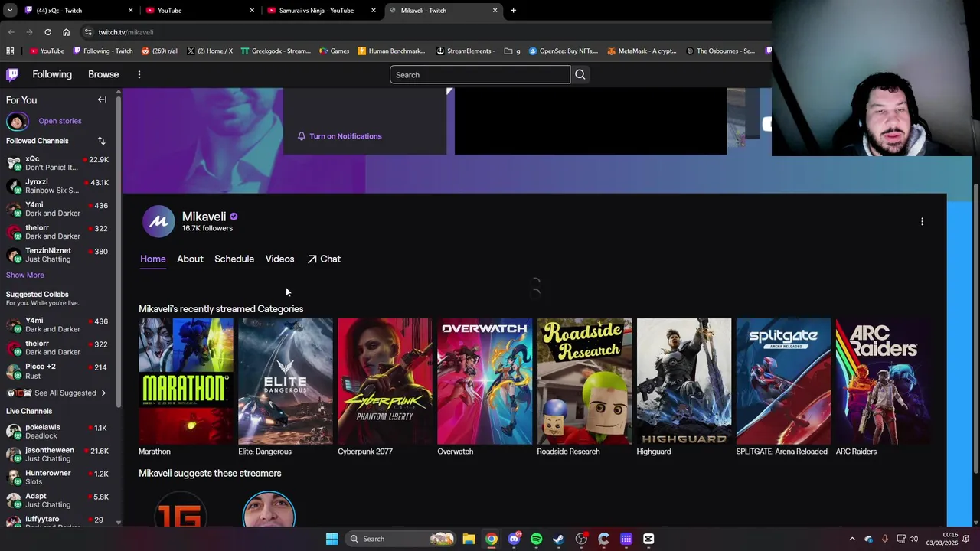Open the Overwatch category thumbnail

485,381
